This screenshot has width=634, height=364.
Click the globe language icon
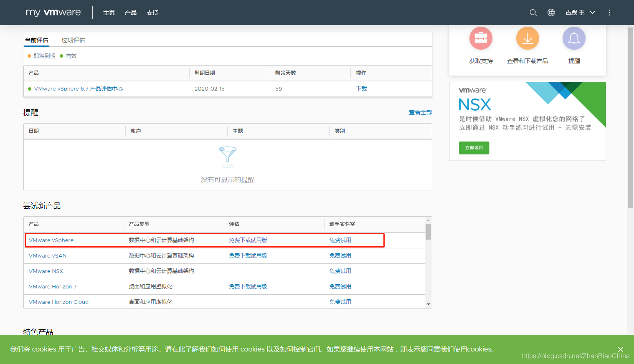(551, 13)
